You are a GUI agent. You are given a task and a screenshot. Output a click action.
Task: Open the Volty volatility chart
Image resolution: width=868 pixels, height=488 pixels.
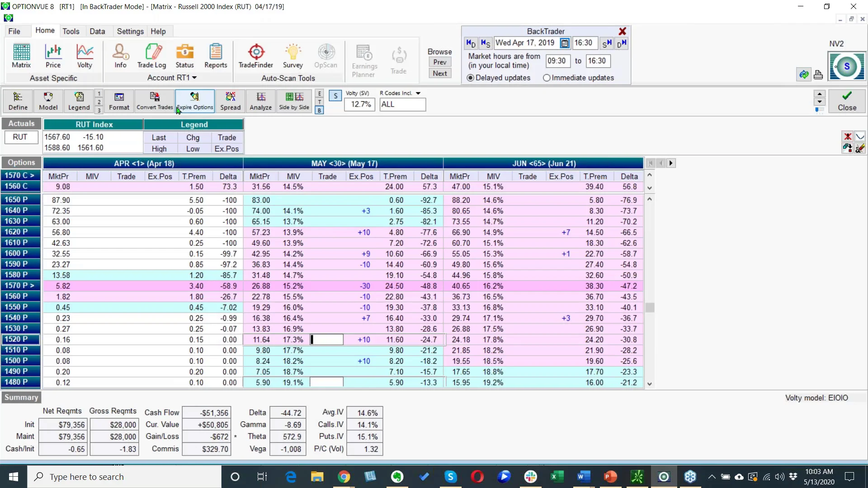tap(85, 56)
